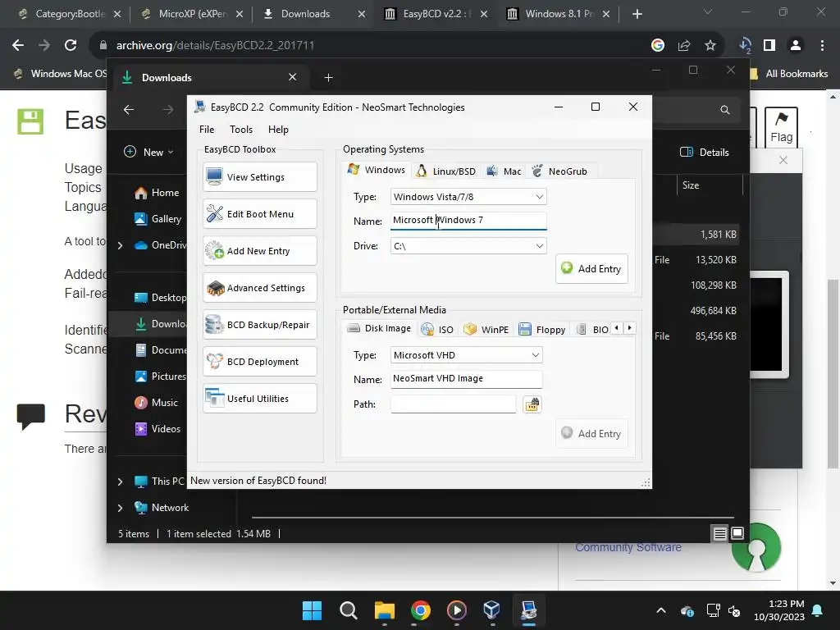Select the Disk Image tab
Screen dimensions: 840x630
379,328
